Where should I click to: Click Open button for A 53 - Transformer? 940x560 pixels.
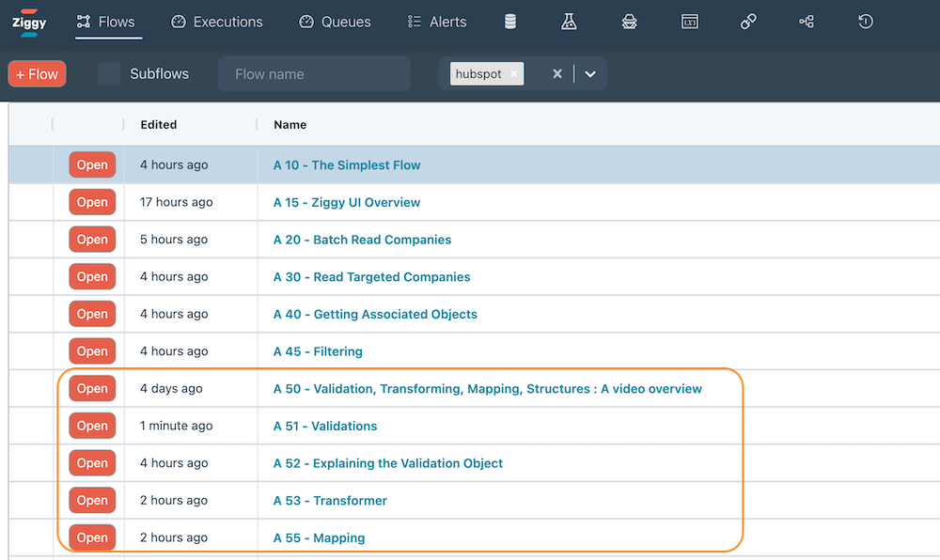point(92,500)
